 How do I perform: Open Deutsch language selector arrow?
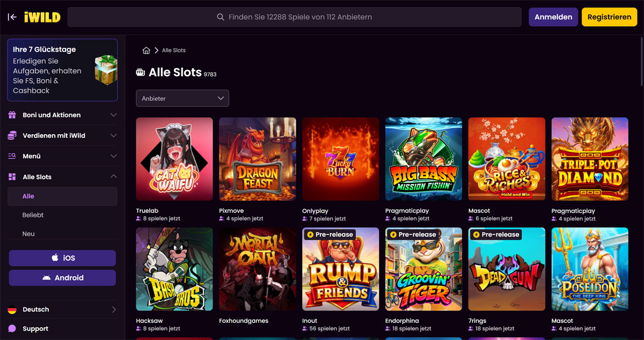[x=113, y=309]
